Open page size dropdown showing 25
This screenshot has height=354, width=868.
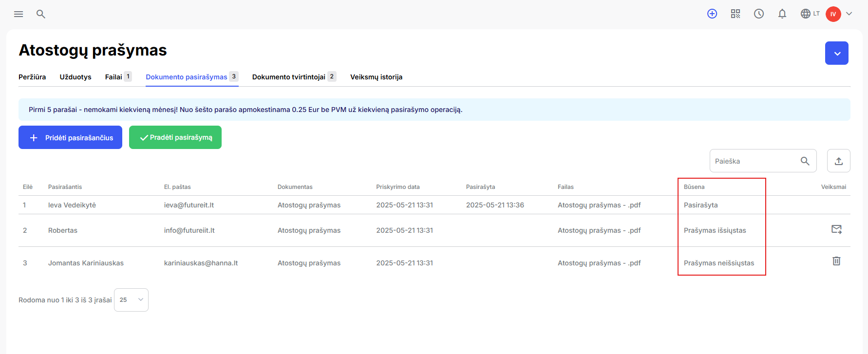131,300
